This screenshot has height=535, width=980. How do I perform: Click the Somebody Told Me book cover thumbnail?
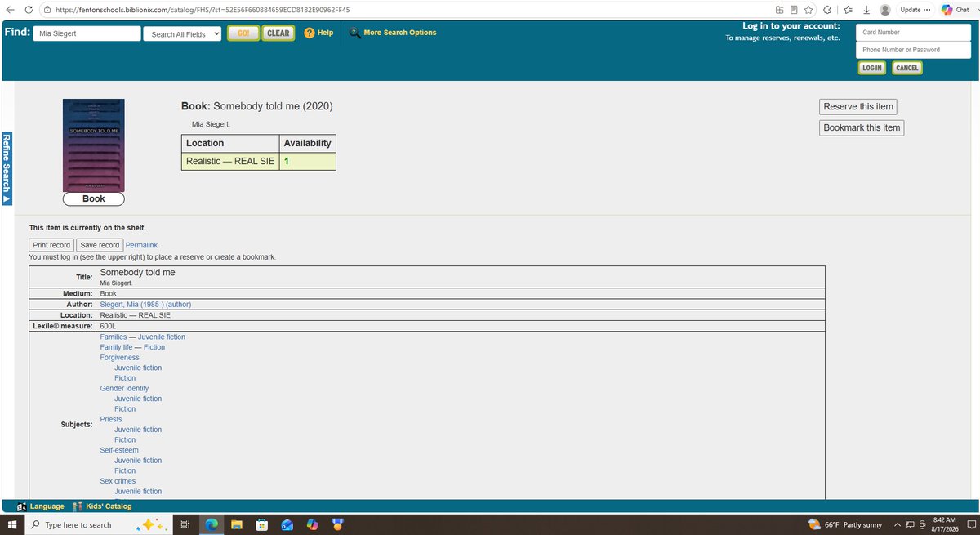point(94,145)
